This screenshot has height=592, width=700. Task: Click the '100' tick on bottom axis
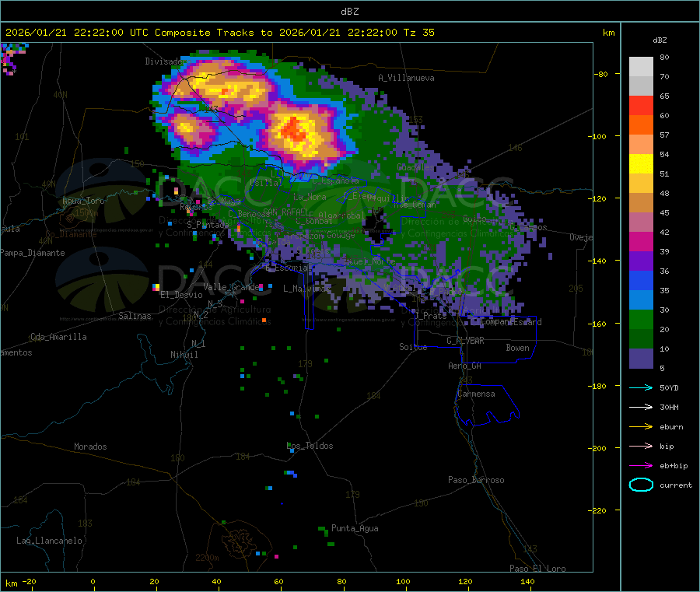pos(403,582)
